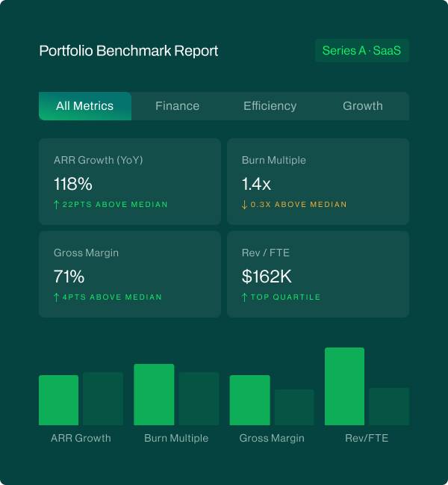Click the bright green Rev/FTE bar
Image resolution: width=448 pixels, height=485 pixels.
(x=344, y=386)
